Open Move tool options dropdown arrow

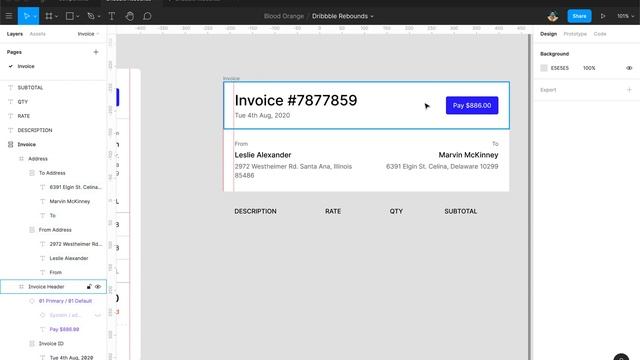35,17
